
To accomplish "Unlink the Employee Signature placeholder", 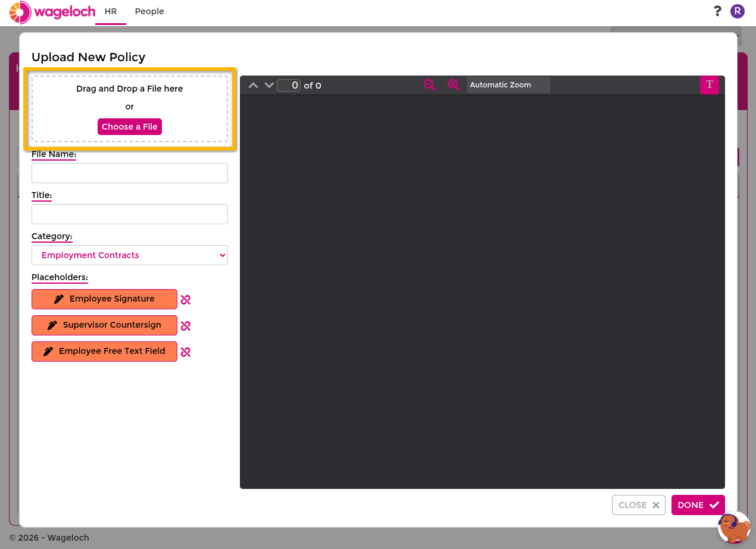I will pyautogui.click(x=186, y=300).
